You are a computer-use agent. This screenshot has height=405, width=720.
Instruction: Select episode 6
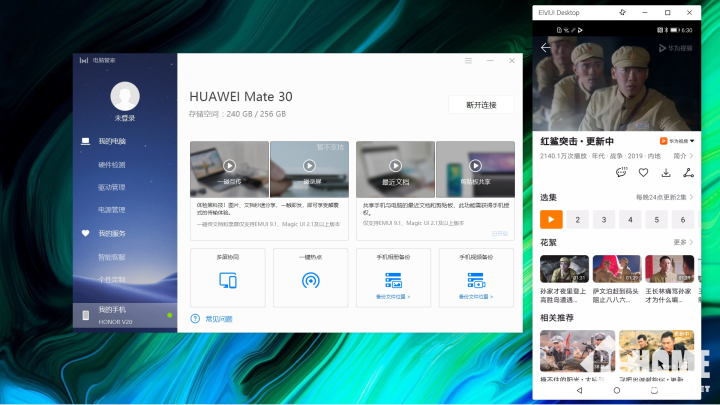[683, 219]
